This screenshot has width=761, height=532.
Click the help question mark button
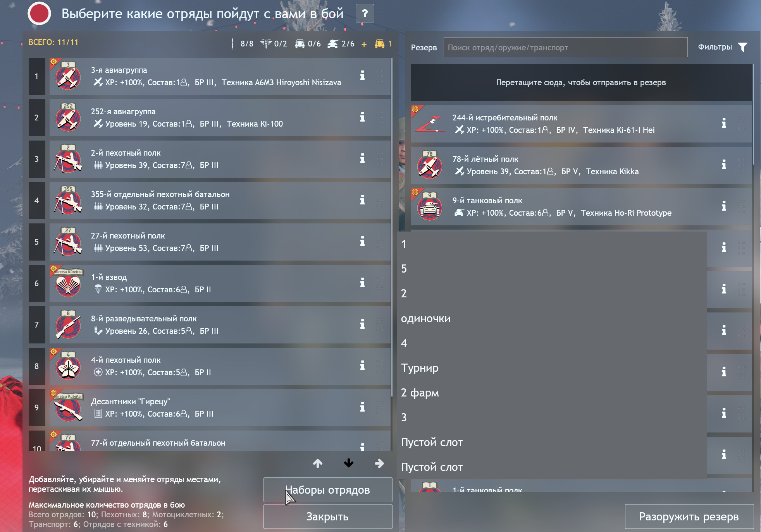(x=365, y=14)
